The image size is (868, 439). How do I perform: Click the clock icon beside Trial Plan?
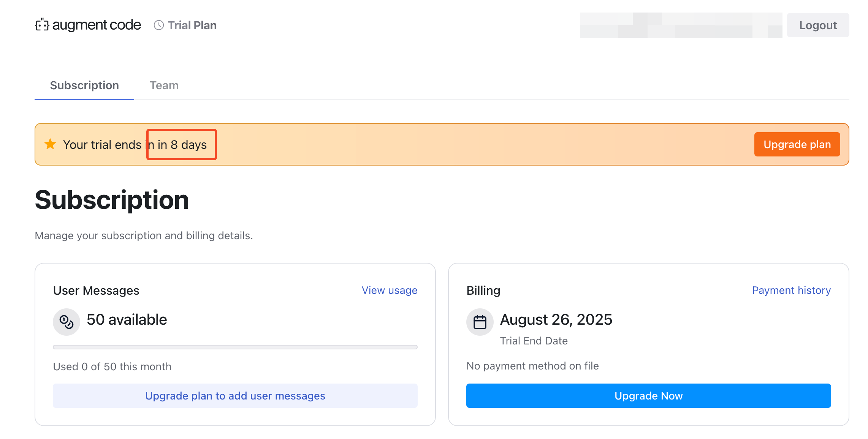[159, 25]
